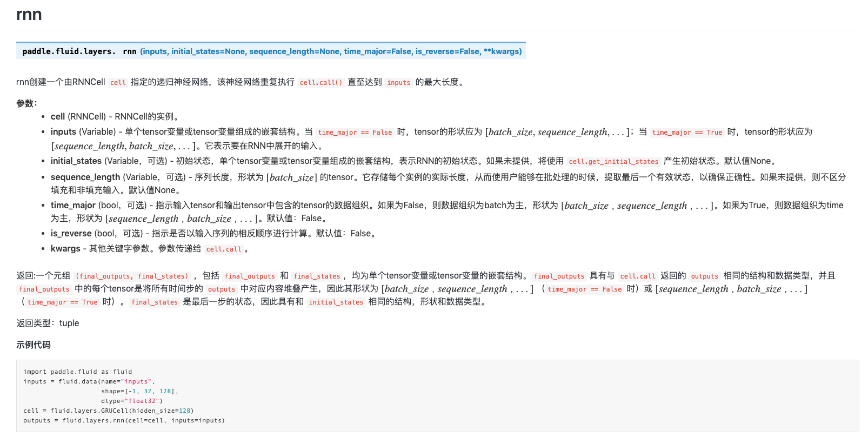This screenshot has height=443, width=868.
Task: Click 'cell = fluid.layers.GRUCell(hidden_size=128)' line
Action: click(109, 411)
